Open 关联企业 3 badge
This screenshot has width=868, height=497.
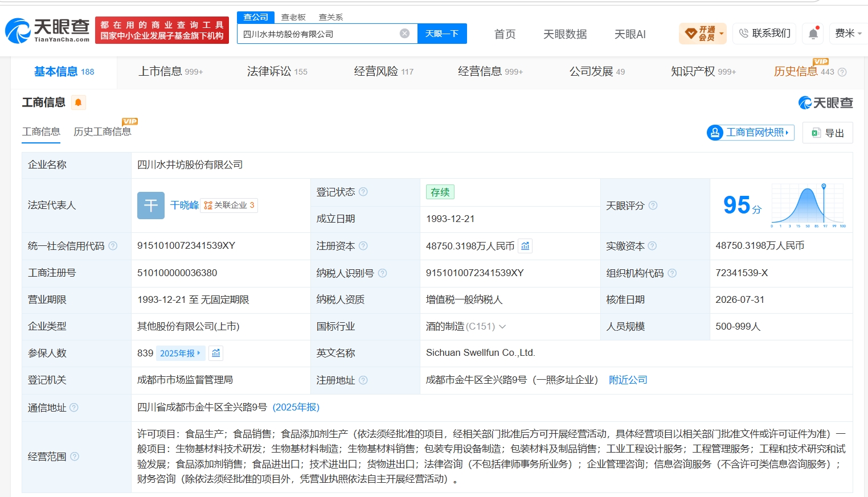(229, 206)
